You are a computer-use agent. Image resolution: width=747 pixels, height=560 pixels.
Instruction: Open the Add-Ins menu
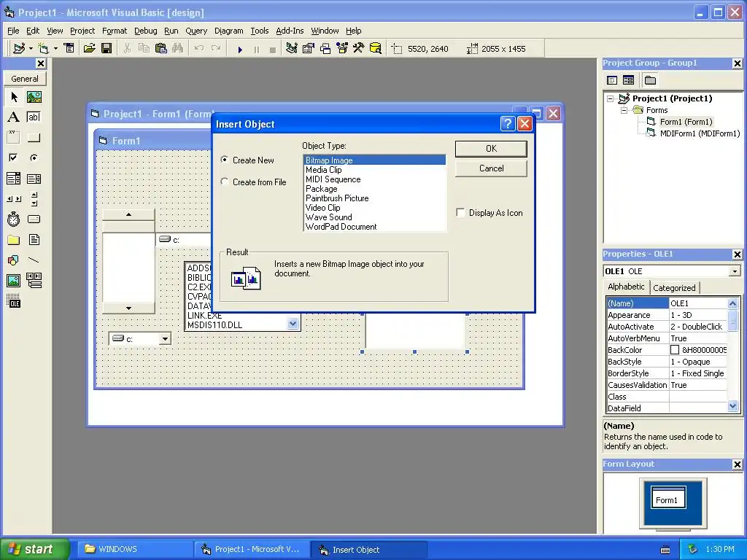click(x=290, y=31)
